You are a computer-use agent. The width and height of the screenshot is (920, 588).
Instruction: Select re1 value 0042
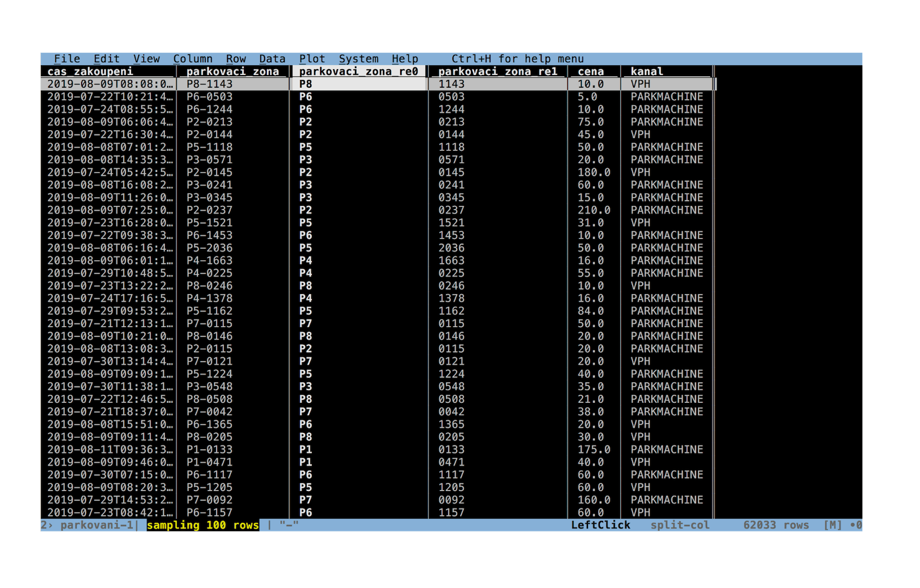click(451, 412)
